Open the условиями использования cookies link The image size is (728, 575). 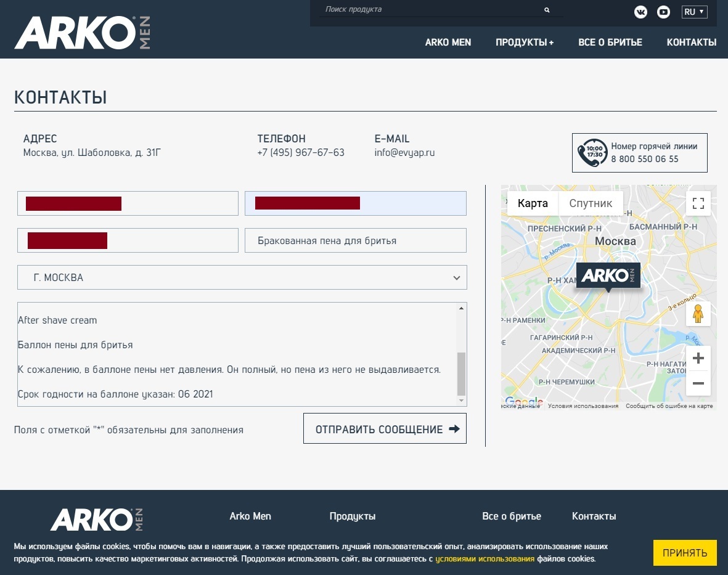pos(485,559)
